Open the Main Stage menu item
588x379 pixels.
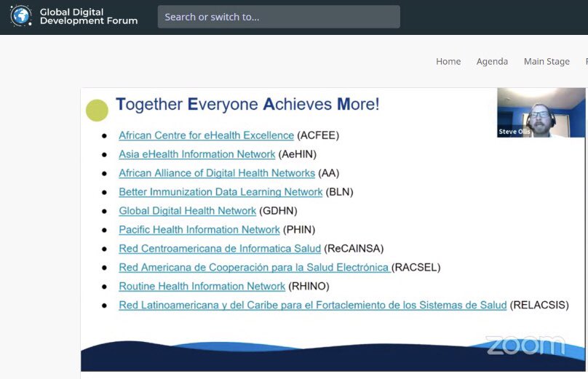tap(547, 62)
